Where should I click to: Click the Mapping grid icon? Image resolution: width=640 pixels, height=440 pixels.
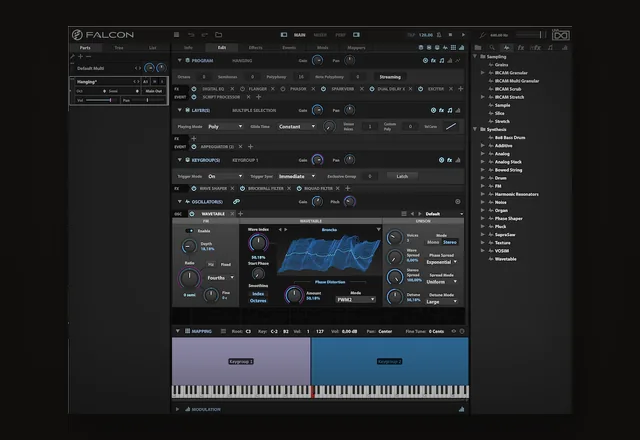[187, 331]
